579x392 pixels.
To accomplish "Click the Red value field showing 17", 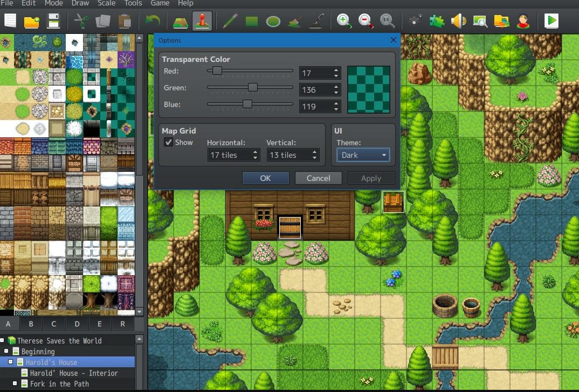I will click(316, 73).
